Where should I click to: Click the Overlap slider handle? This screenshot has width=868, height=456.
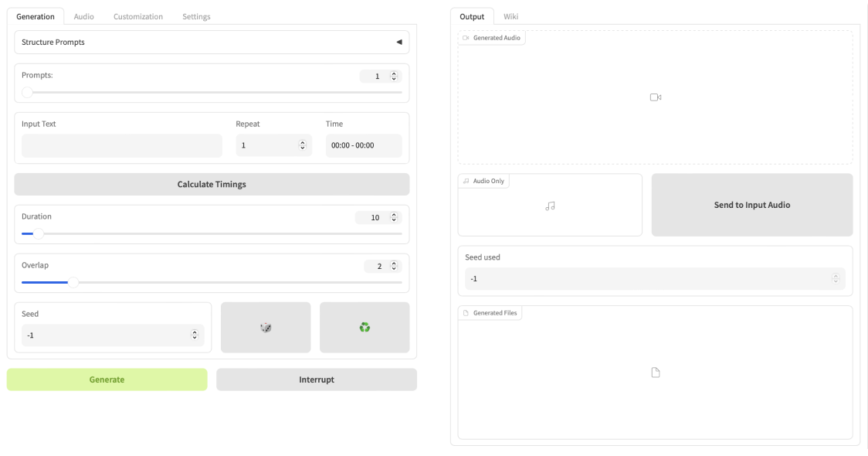[x=73, y=282]
